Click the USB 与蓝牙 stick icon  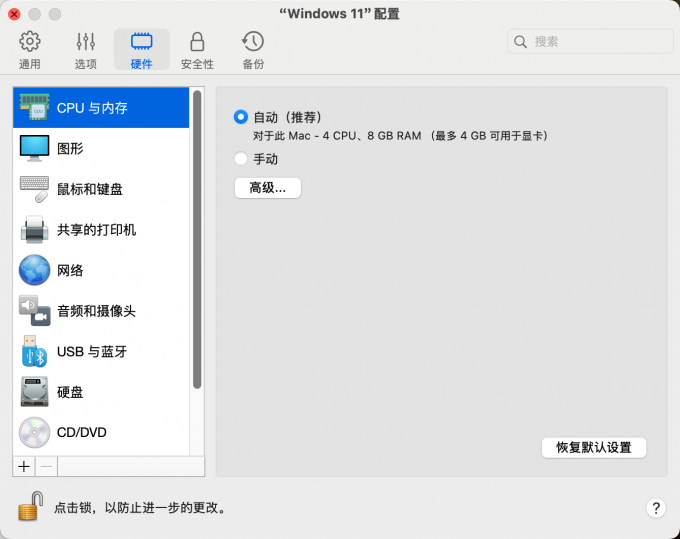(34, 351)
